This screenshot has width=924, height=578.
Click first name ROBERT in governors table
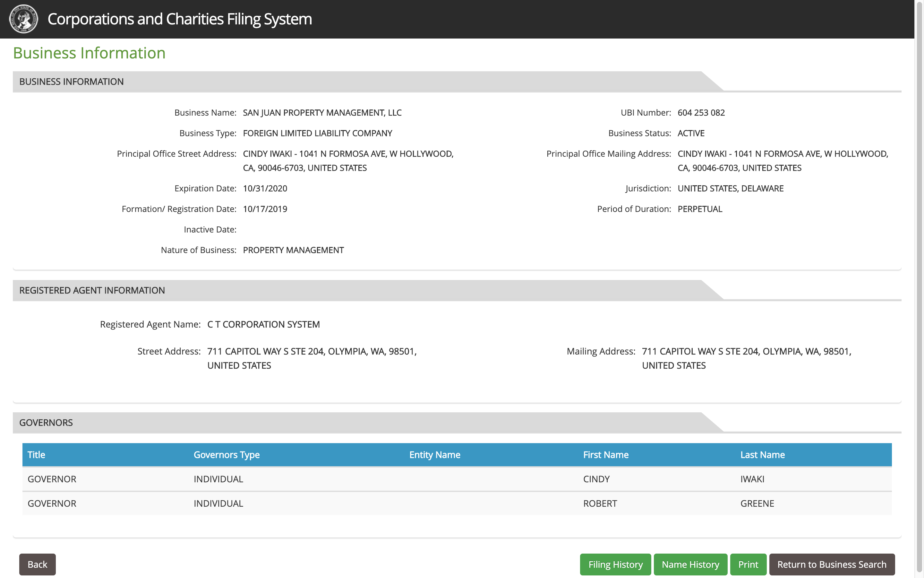[x=600, y=504]
